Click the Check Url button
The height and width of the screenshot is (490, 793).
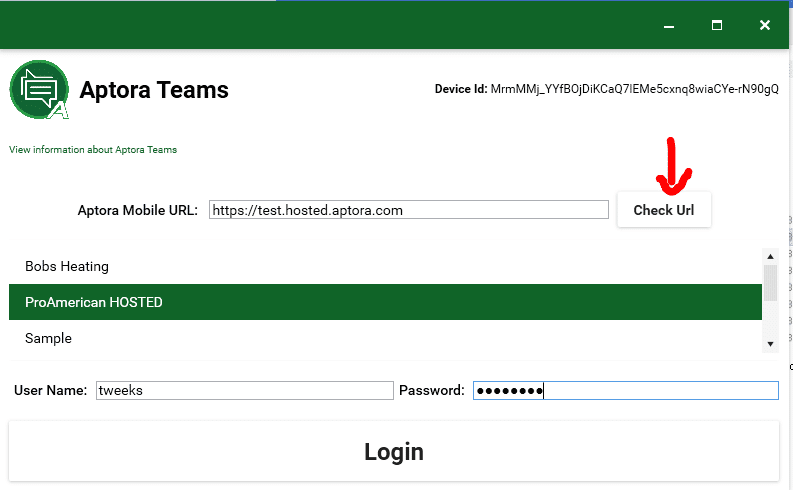[x=664, y=210]
